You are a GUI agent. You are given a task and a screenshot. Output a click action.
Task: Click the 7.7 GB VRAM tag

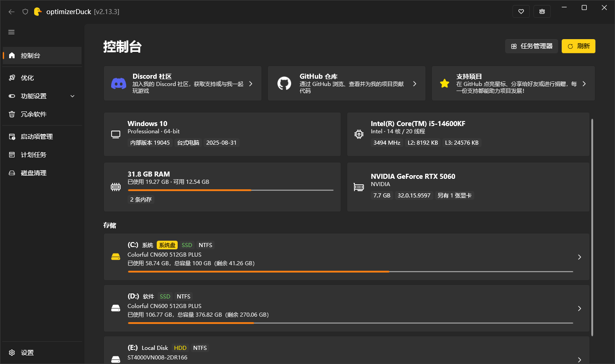tap(382, 195)
